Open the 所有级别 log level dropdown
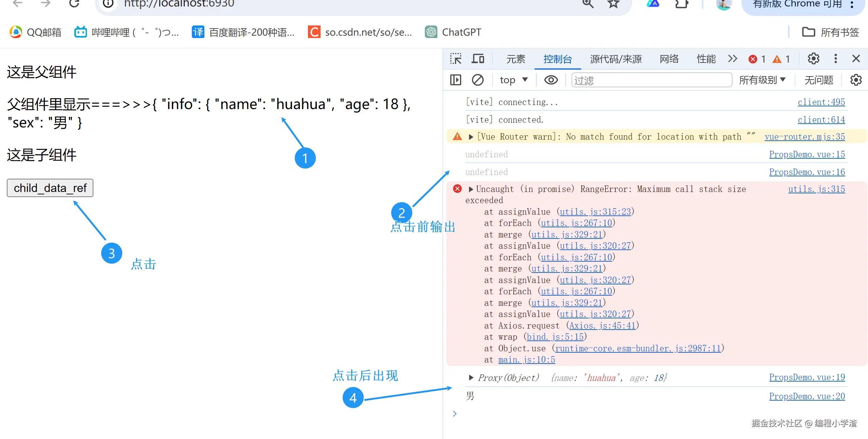Screen dimensions: 868x439 (x=762, y=80)
